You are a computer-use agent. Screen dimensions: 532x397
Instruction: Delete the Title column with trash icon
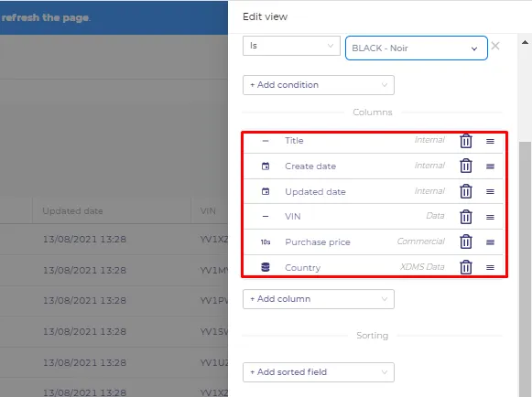(466, 141)
